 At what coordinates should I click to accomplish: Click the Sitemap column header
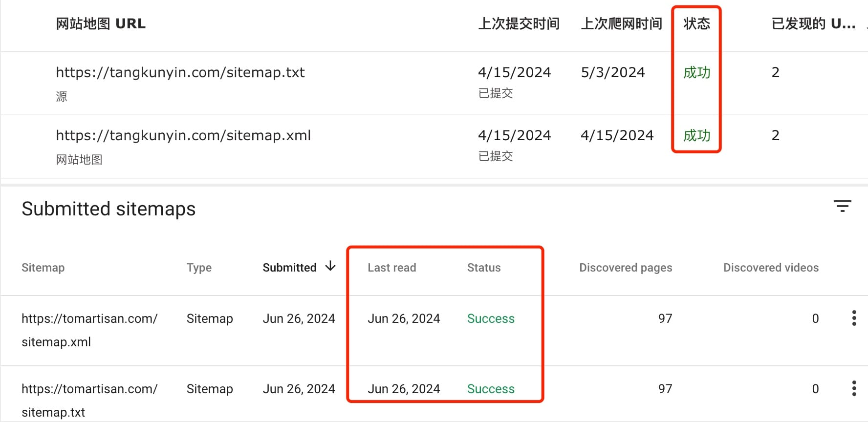point(43,268)
